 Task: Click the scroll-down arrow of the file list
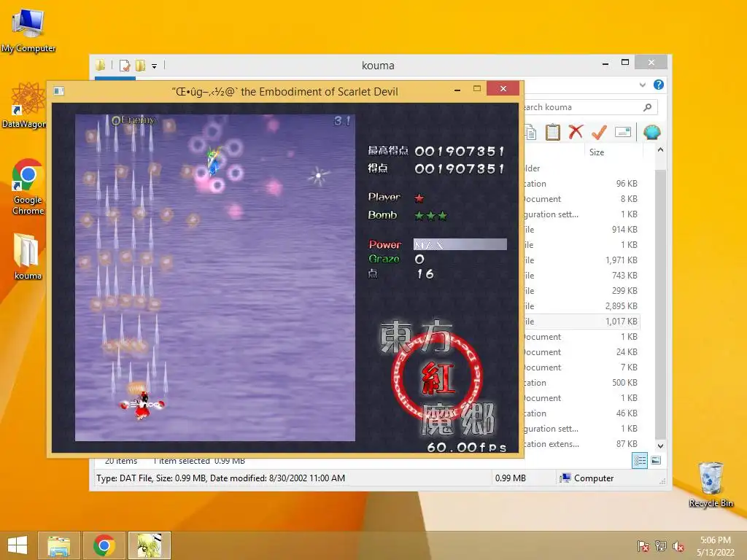(x=660, y=446)
